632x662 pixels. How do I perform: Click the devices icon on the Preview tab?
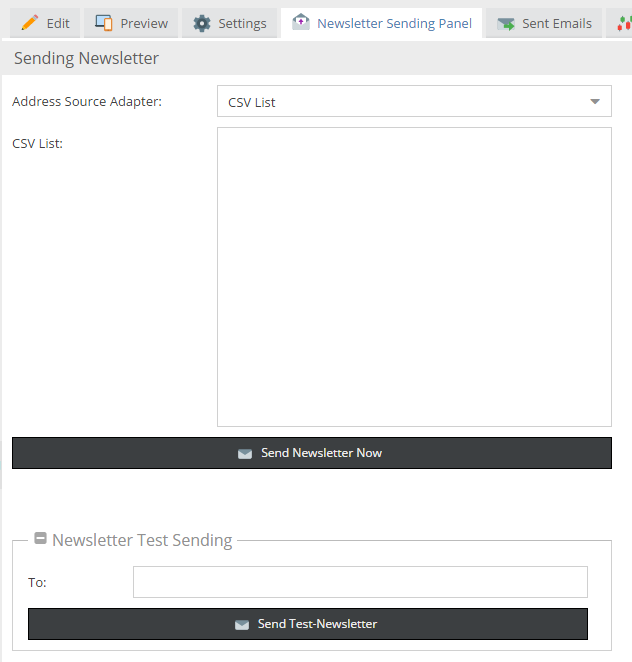point(103,23)
